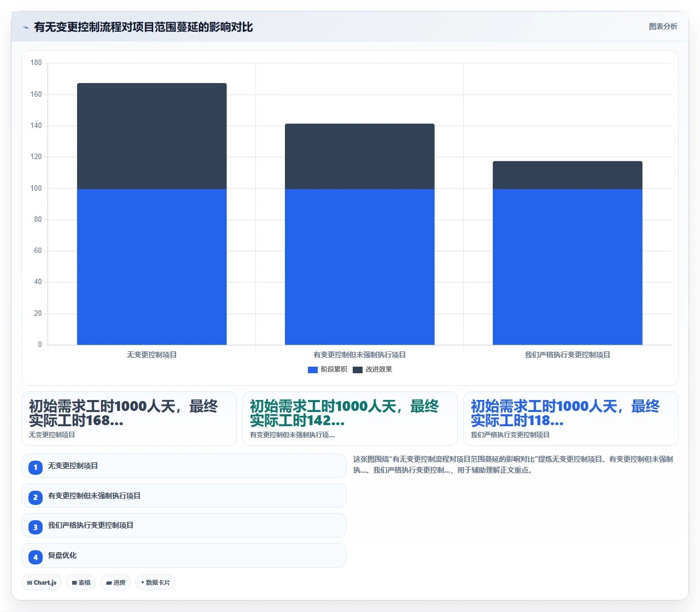Click x-axis label 有变更控制但未强制执行项目

(x=360, y=355)
